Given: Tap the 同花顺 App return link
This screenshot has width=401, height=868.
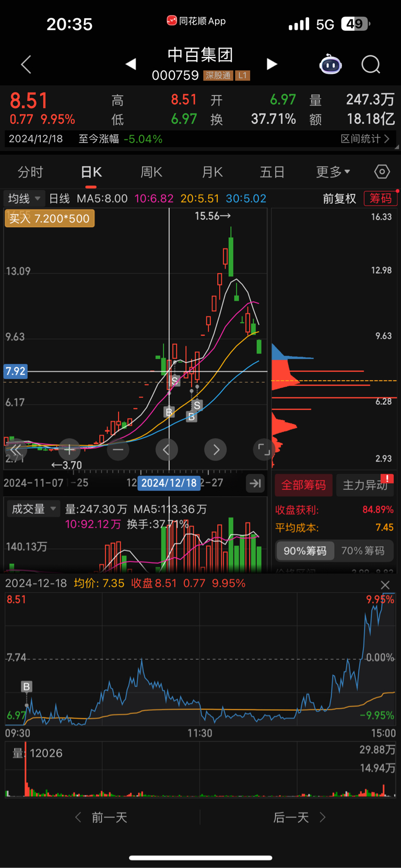Looking at the screenshot, I should (196, 21).
